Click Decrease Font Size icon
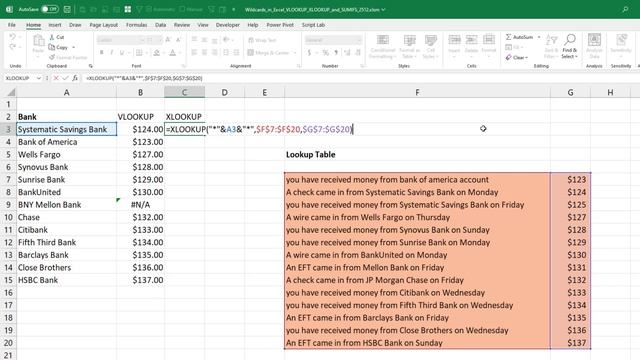The image size is (640, 360). tap(178, 40)
